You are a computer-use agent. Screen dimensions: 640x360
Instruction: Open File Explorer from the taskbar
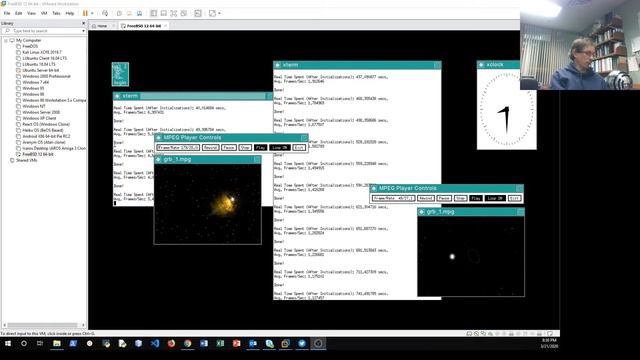coord(57,343)
